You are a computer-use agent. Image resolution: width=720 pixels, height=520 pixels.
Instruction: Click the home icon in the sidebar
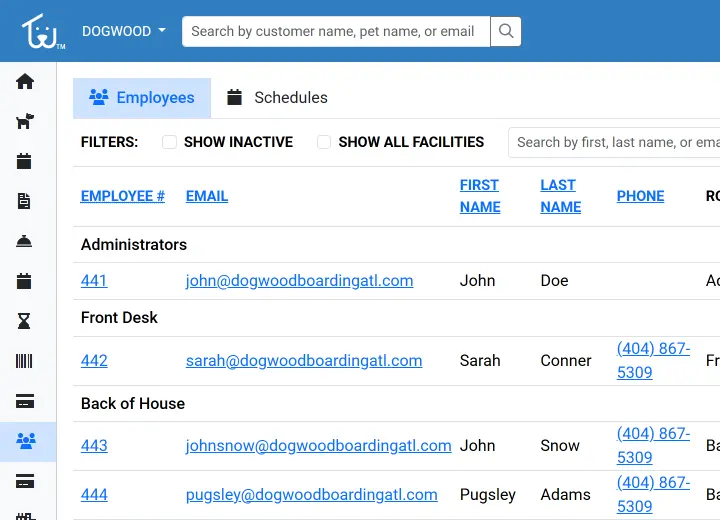click(25, 82)
